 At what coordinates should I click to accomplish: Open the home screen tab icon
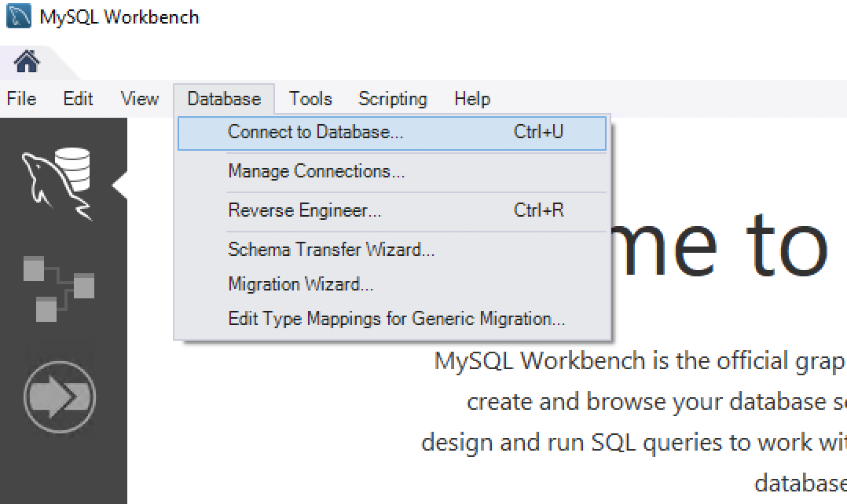click(x=27, y=61)
